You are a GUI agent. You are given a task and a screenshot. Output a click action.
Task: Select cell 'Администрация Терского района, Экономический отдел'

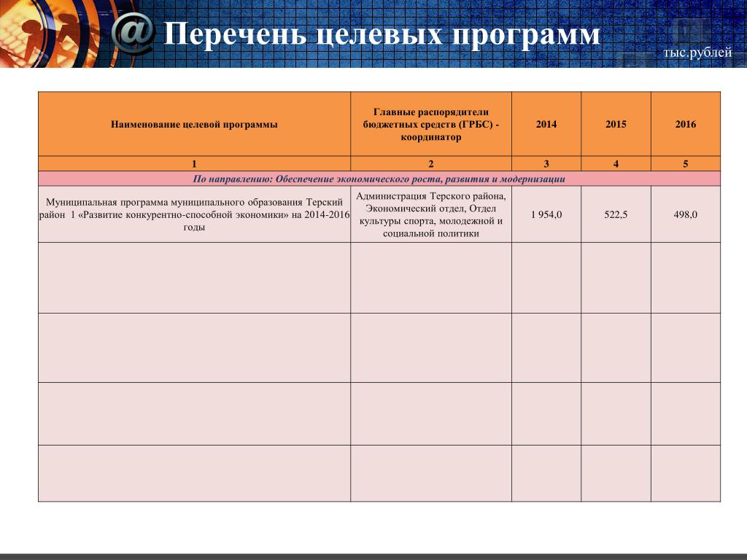(431, 214)
